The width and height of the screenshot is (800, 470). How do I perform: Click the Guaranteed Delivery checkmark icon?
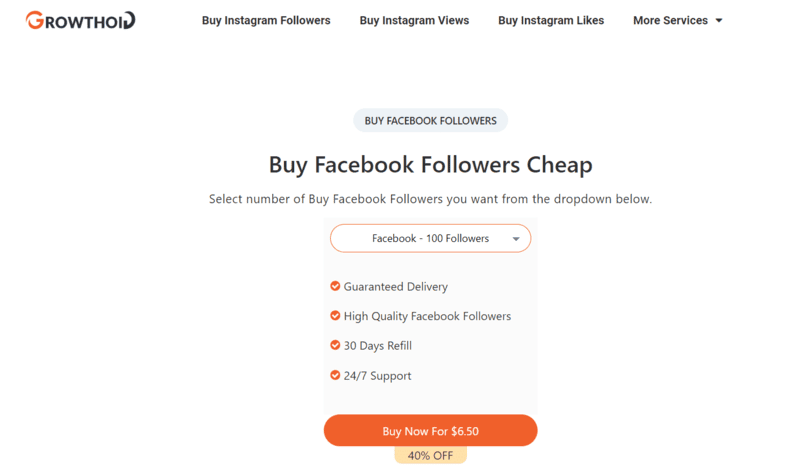(x=335, y=286)
